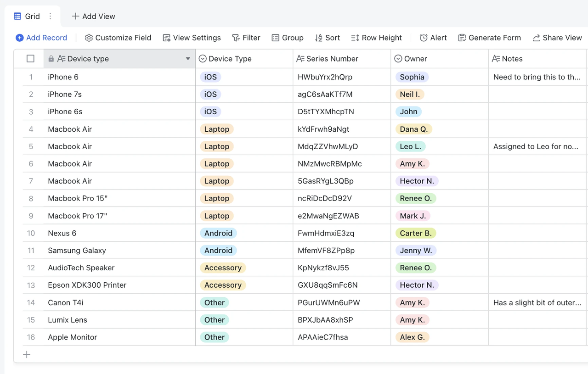This screenshot has height=374, width=588.
Task: Open Customize Field settings
Action: click(118, 38)
